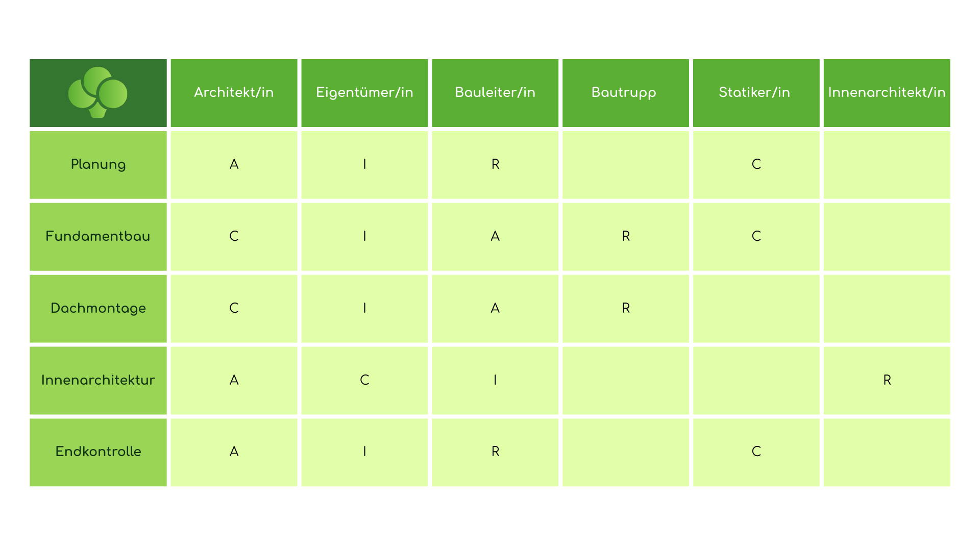This screenshot has height=551, width=980.
Task: Select the Fundamentbau cell under Bautrupp
Action: click(x=625, y=236)
